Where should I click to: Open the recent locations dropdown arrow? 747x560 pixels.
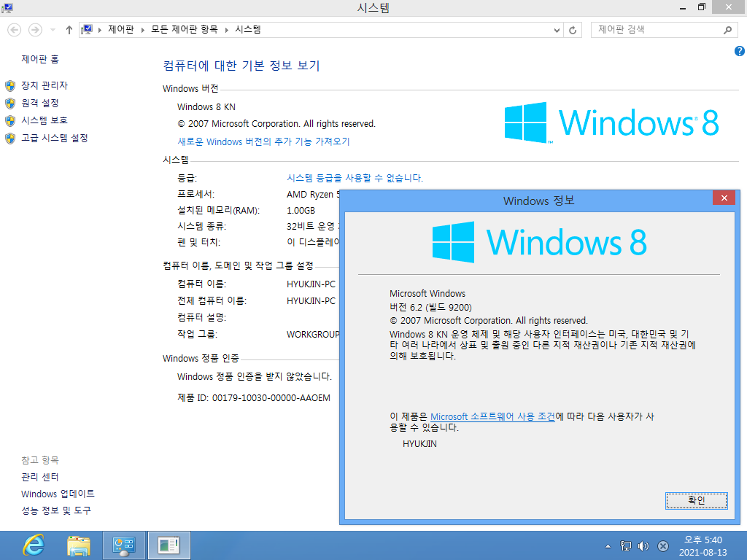pyautogui.click(x=53, y=30)
